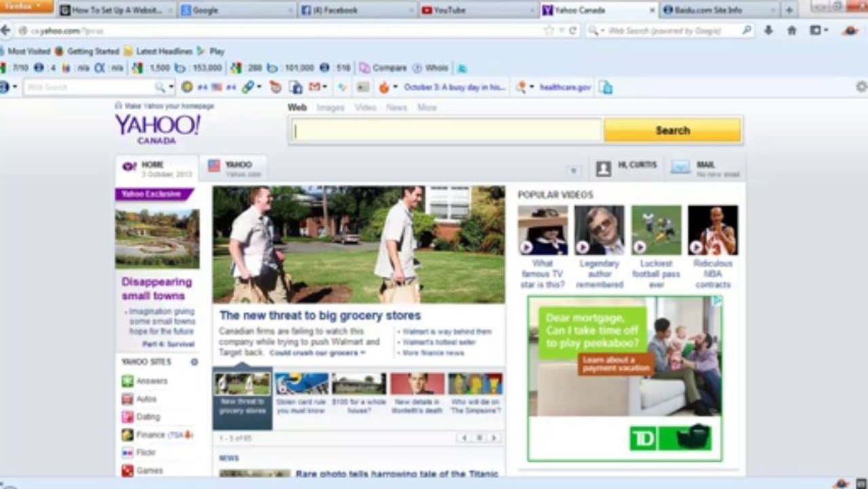Select the Who will die on The Simpsons thumbnail

[x=475, y=384]
